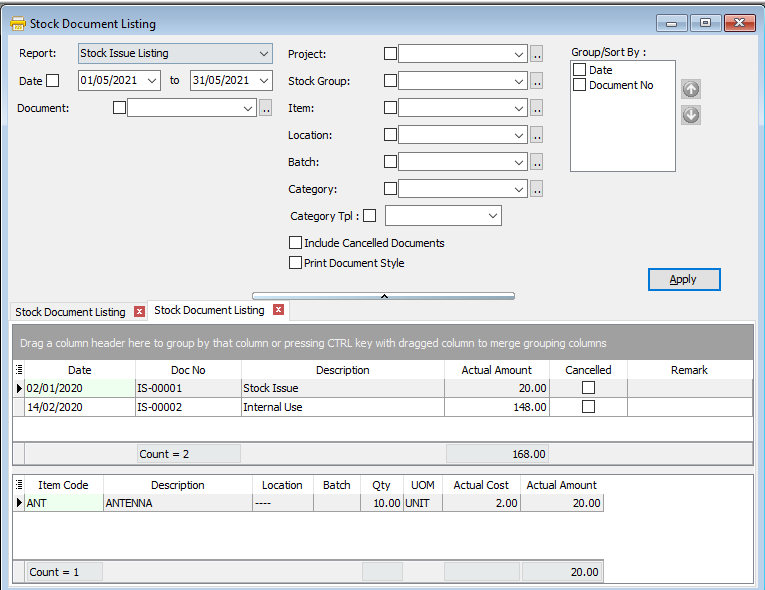Open the Document lookup ellipsis button
Viewport: 765px width, 590px height.
point(266,108)
